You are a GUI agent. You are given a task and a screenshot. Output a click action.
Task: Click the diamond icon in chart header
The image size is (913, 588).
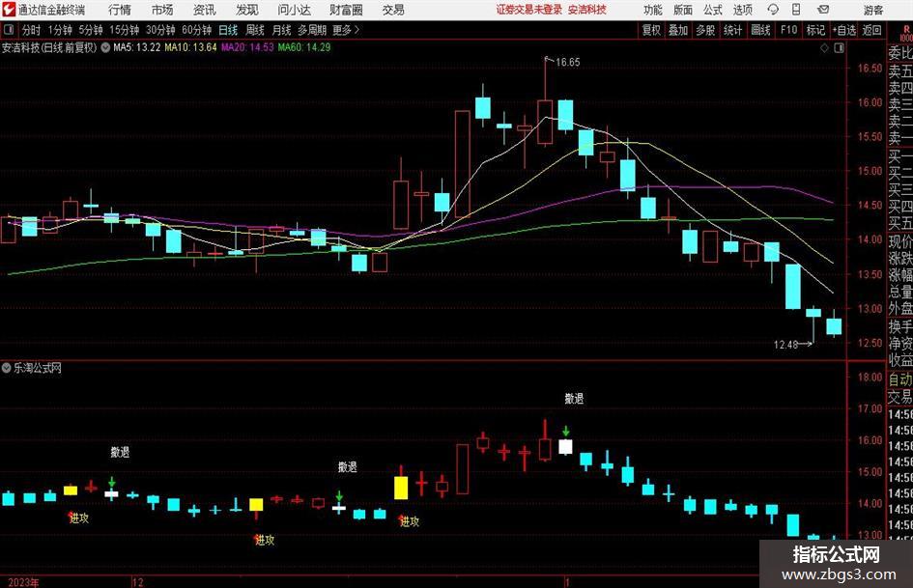click(x=824, y=48)
